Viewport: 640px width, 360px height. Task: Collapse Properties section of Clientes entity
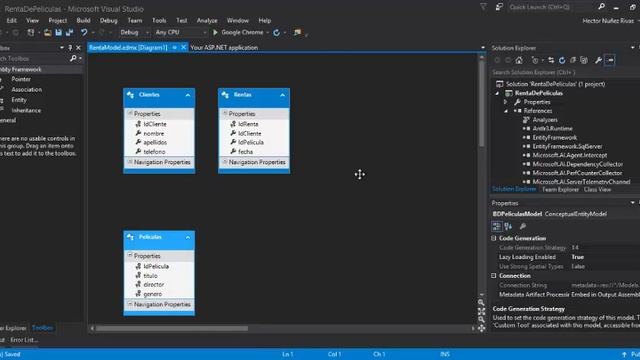[x=130, y=113]
